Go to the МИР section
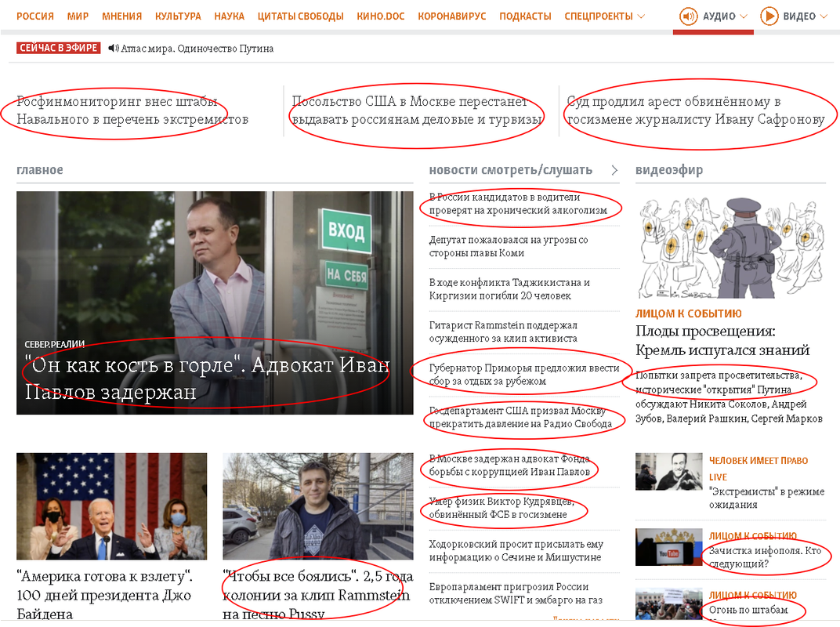This screenshot has width=840, height=627. click(78, 16)
